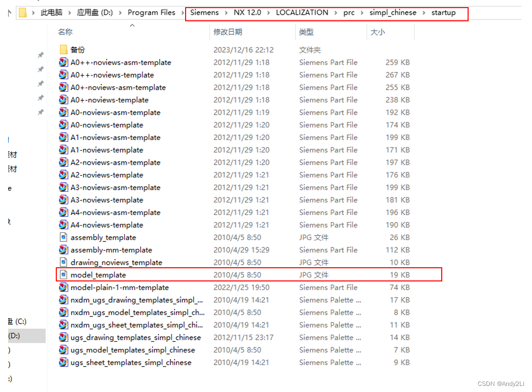Click the A0++-noviews-template file icon
This screenshot has width=532, height=392.
[x=63, y=75]
